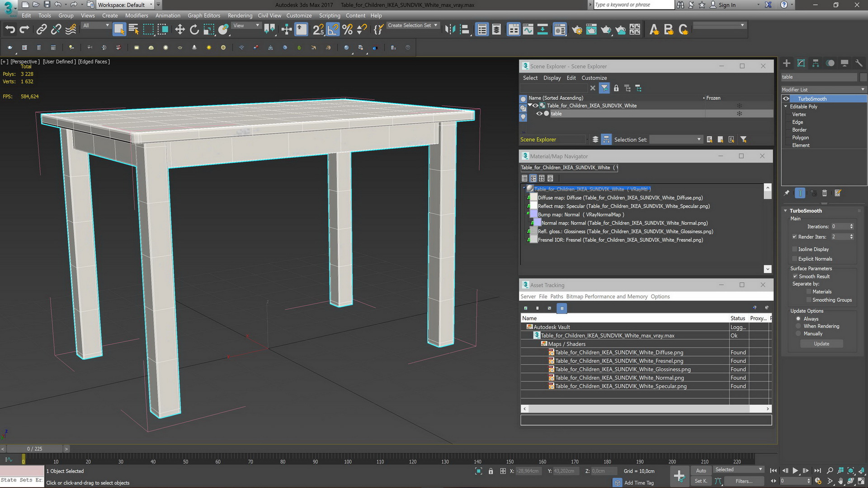
Task: Activate the Select and Scale tool
Action: click(x=209, y=30)
